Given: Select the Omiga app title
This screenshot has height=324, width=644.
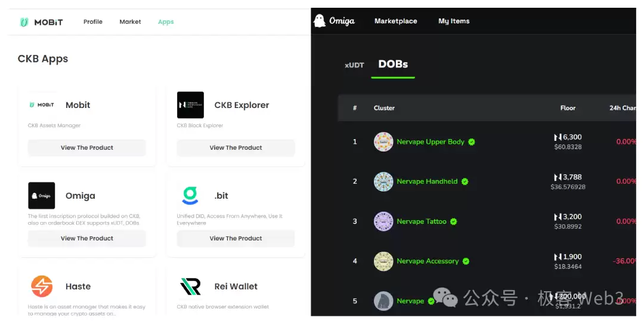Looking at the screenshot, I should 80,196.
